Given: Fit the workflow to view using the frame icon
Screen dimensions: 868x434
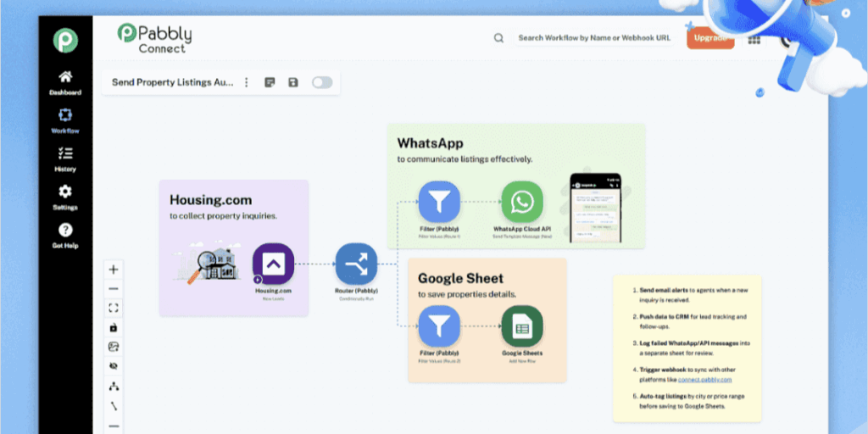Looking at the screenshot, I should 114,308.
